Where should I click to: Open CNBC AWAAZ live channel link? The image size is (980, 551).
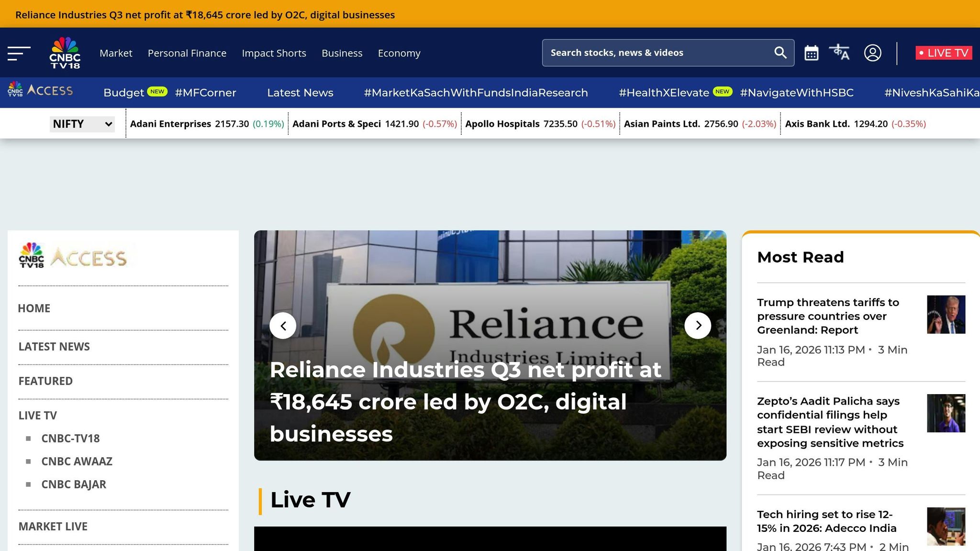point(77,462)
